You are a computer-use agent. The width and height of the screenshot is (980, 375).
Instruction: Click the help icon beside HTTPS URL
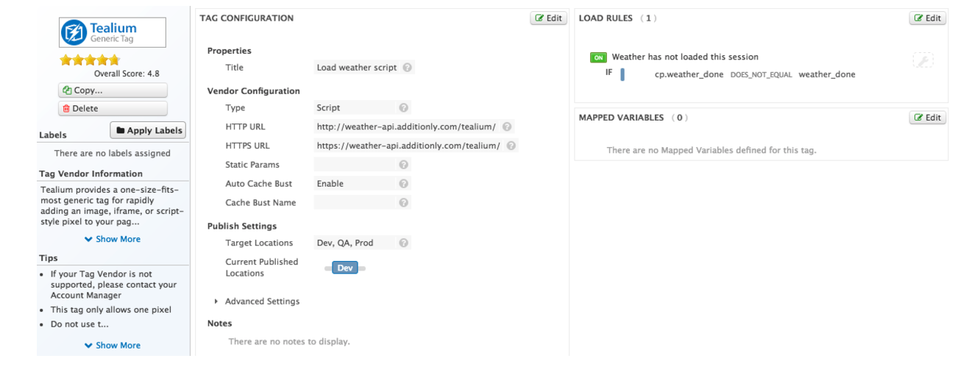pos(511,146)
